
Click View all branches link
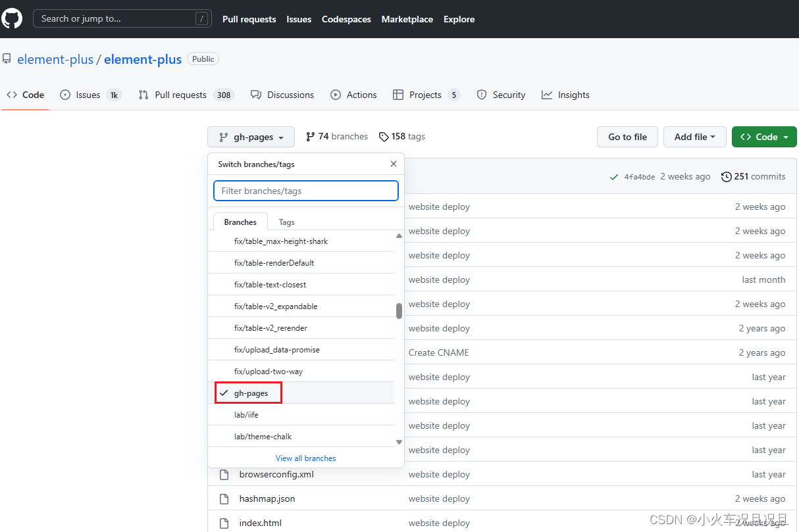pos(306,458)
